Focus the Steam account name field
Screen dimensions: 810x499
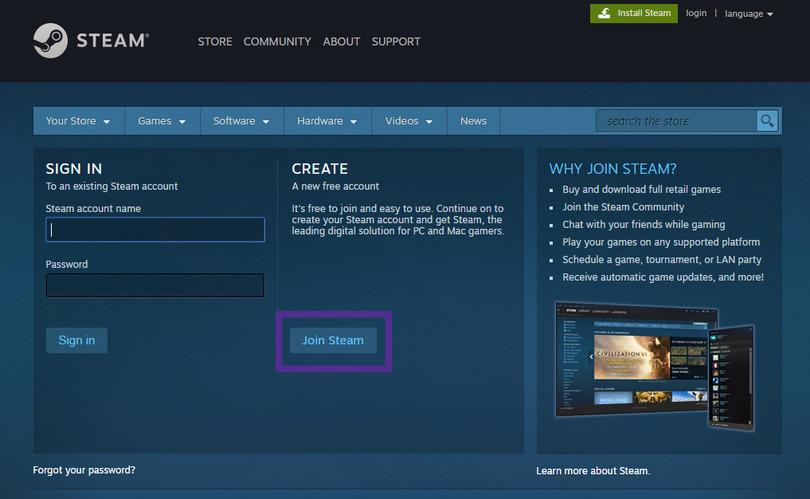coord(155,230)
